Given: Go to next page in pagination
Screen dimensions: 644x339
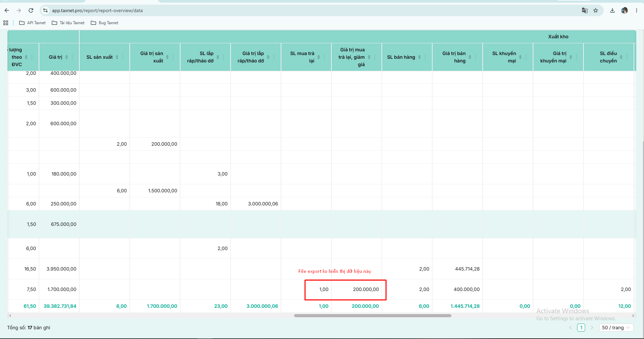Looking at the screenshot, I should tap(592, 328).
